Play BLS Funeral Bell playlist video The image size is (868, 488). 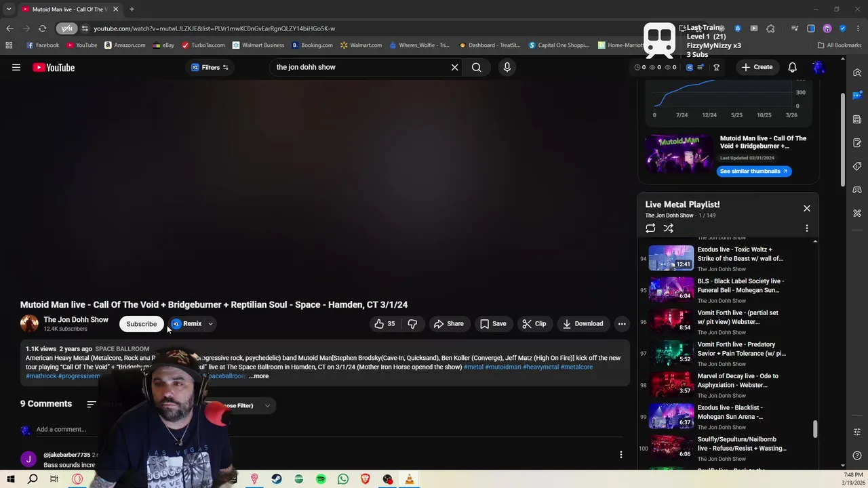click(x=724, y=290)
